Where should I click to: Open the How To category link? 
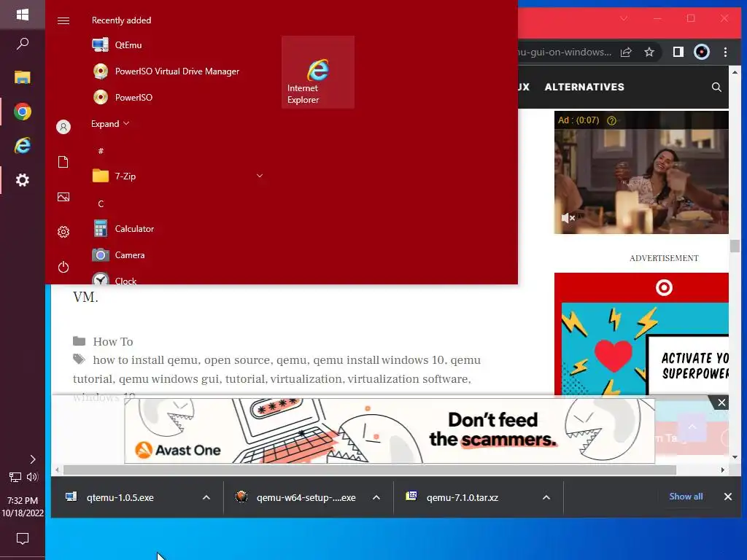tap(113, 341)
